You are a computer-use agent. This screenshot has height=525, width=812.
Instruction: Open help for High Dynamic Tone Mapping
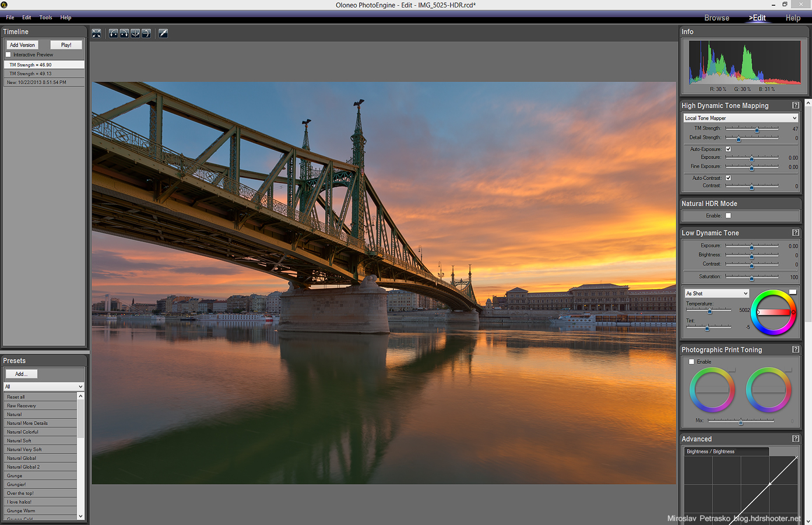click(x=795, y=106)
